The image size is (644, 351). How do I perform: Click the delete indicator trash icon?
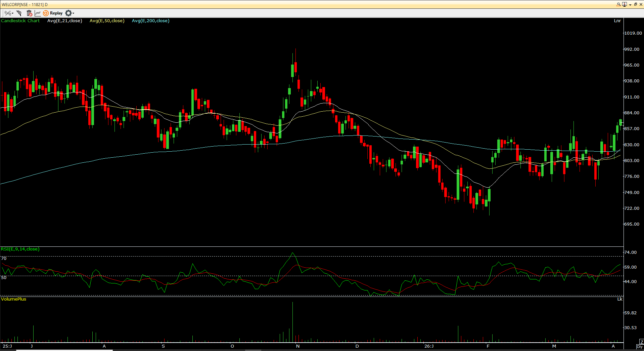tap(29, 13)
